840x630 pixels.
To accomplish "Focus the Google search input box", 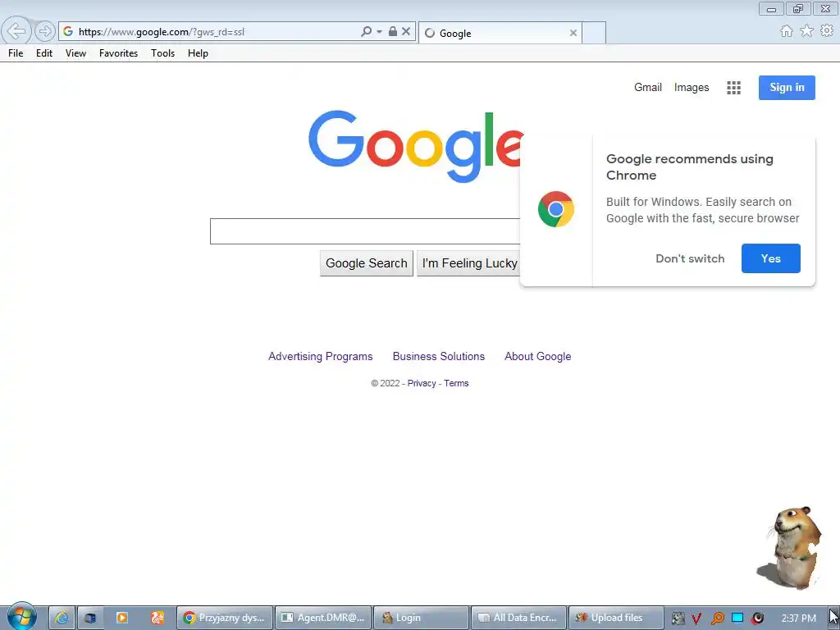I will point(365,231).
